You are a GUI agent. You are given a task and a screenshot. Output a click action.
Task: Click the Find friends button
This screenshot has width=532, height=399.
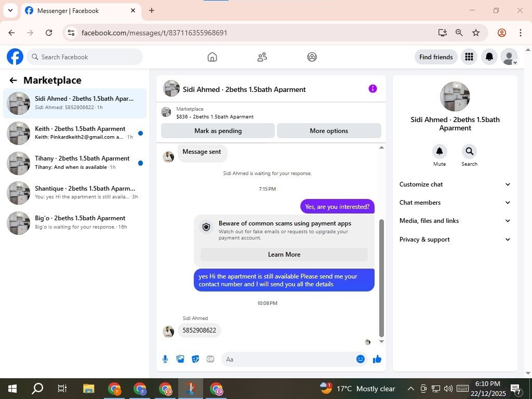point(436,57)
